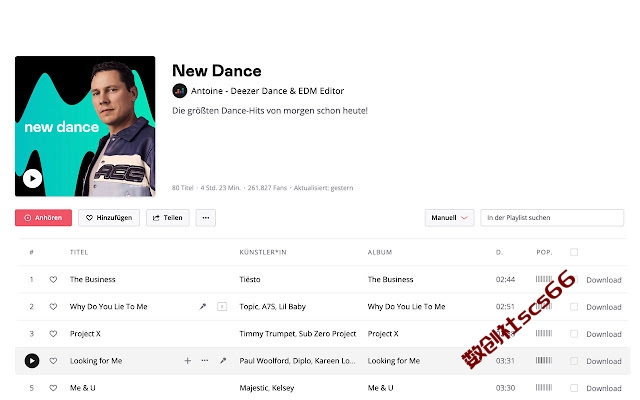This screenshot has height=400, width=640.
Task: Download The Business track
Action: [x=604, y=280]
